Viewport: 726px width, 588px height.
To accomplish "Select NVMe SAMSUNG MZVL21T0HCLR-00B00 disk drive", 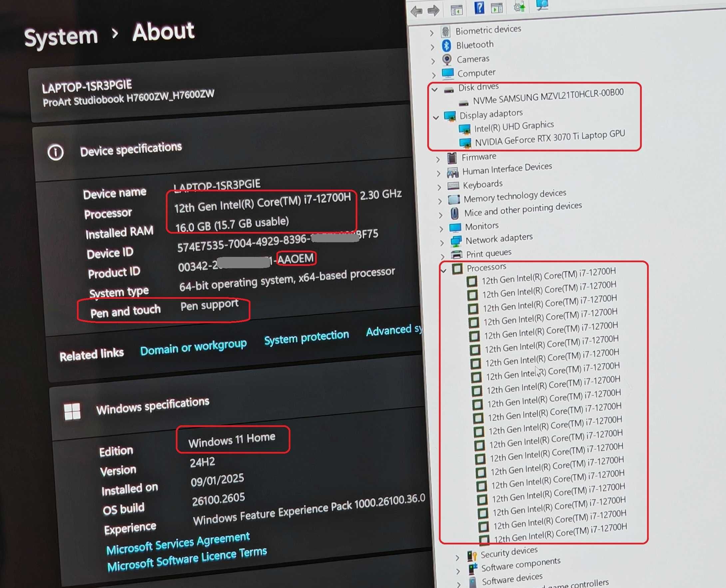I will pyautogui.click(x=548, y=96).
